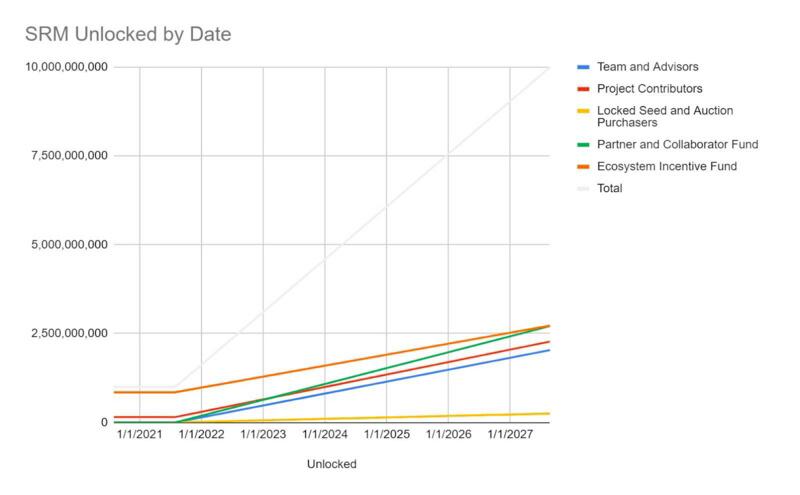Click the 5,000,000,000 y-axis label

[x=69, y=244]
